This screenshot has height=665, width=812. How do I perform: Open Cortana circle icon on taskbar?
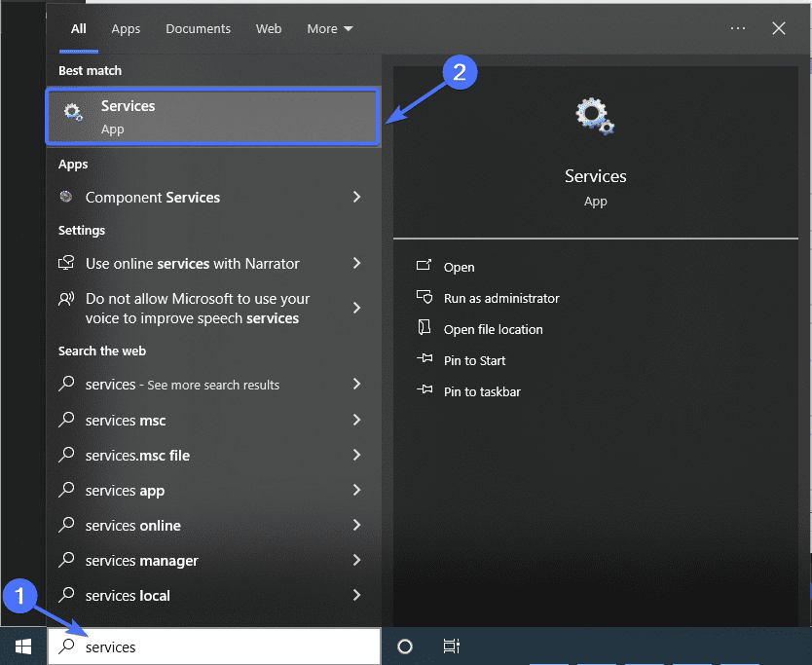pos(404,647)
